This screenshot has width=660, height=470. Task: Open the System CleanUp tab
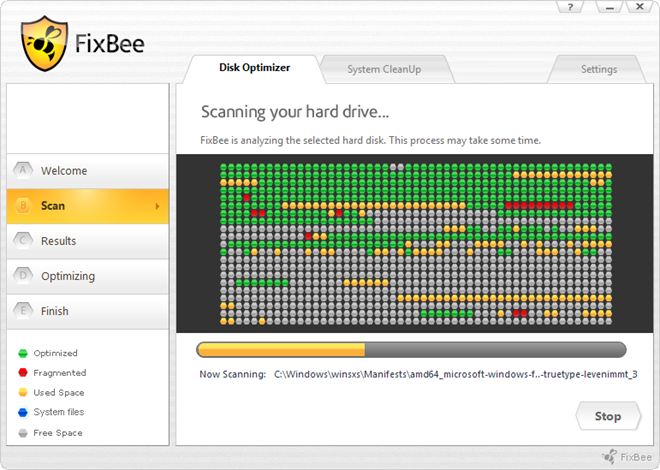(384, 69)
